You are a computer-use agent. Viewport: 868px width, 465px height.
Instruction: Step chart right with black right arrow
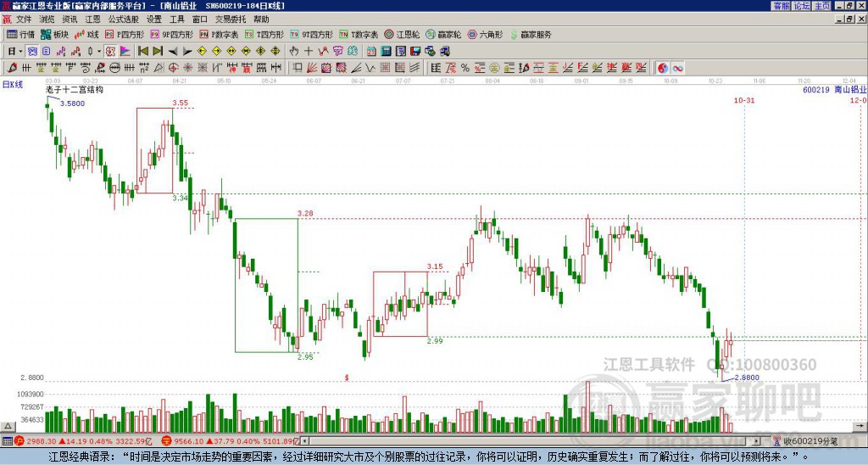click(x=187, y=51)
